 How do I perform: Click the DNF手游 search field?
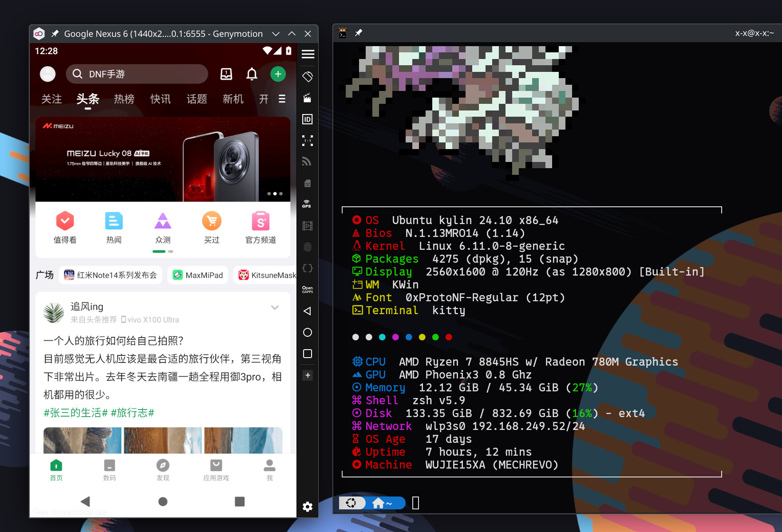point(137,74)
